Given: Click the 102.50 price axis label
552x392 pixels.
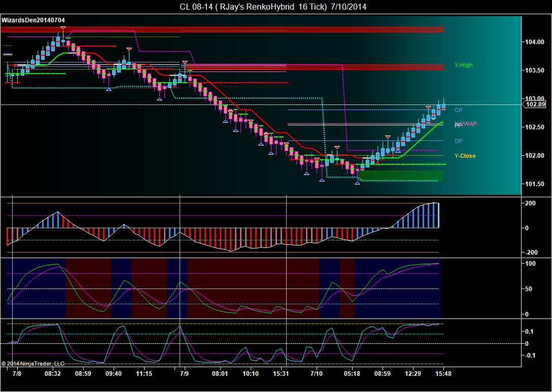Looking at the screenshot, I should coord(534,127).
